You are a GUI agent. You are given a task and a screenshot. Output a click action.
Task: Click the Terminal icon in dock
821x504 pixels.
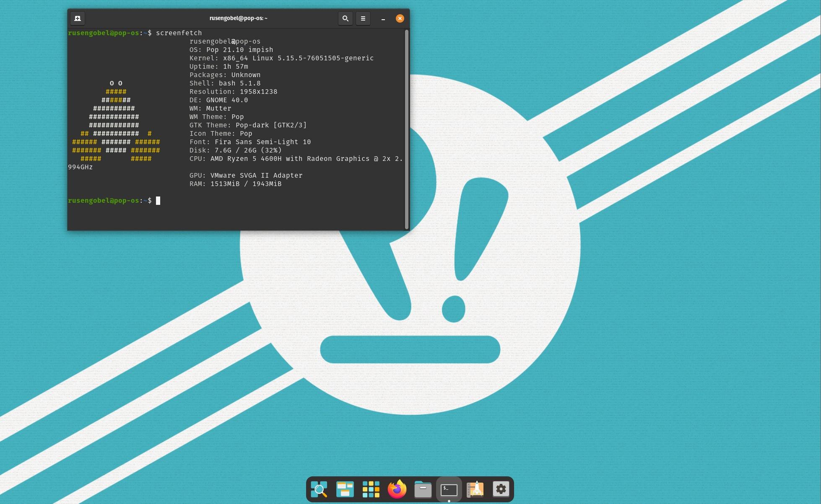pyautogui.click(x=449, y=489)
